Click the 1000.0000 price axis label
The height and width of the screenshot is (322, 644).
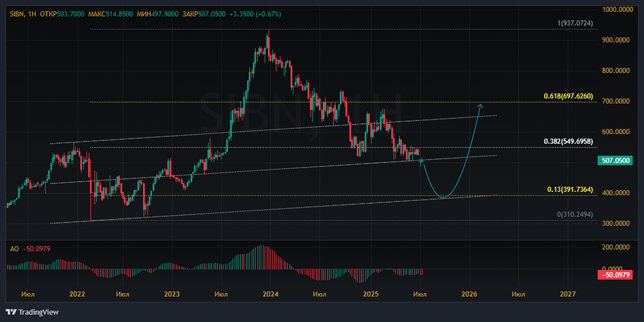616,10
